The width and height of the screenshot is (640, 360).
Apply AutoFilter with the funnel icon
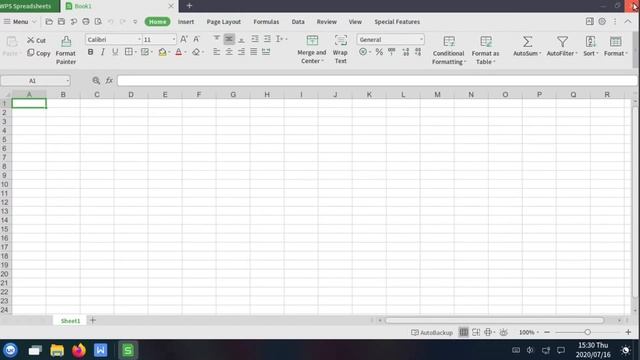click(562, 42)
